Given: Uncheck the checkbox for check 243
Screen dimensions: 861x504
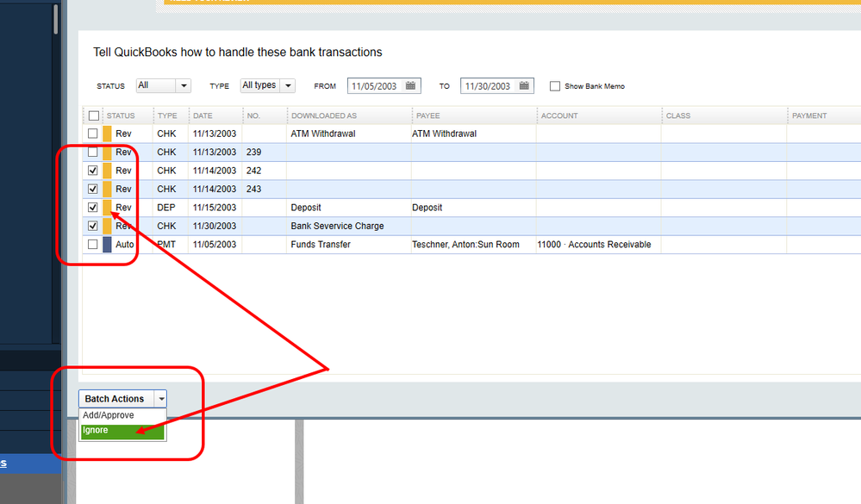Looking at the screenshot, I should tap(93, 189).
